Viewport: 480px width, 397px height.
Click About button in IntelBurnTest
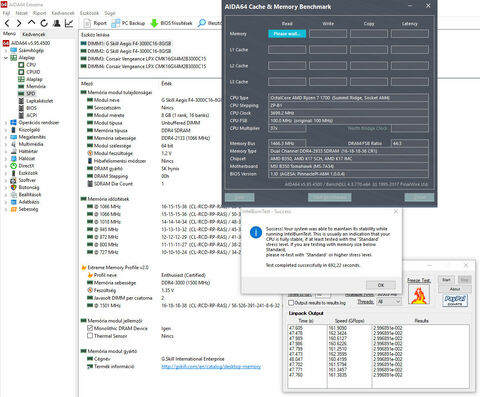(x=455, y=289)
